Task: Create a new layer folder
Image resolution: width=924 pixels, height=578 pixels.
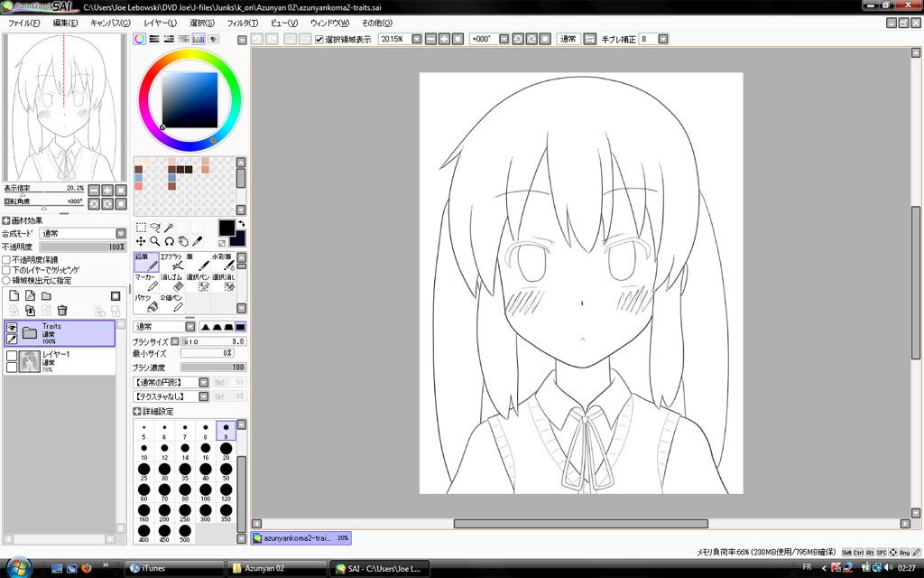Action: click(x=46, y=295)
